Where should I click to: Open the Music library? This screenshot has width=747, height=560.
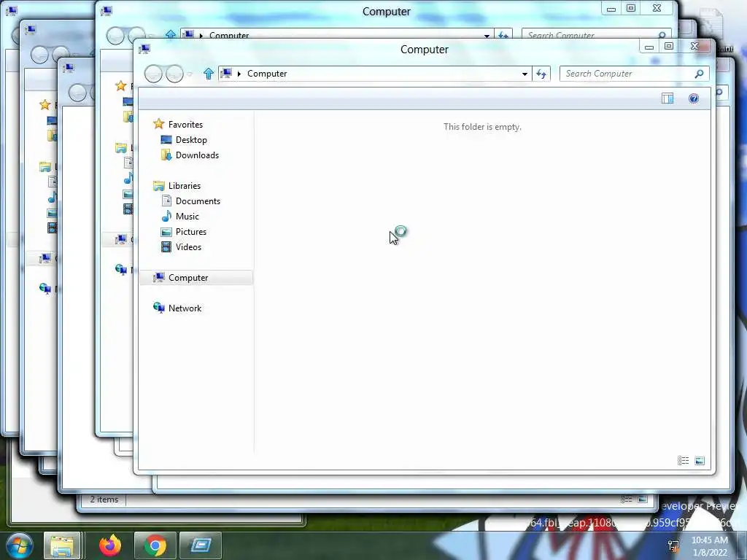[187, 216]
